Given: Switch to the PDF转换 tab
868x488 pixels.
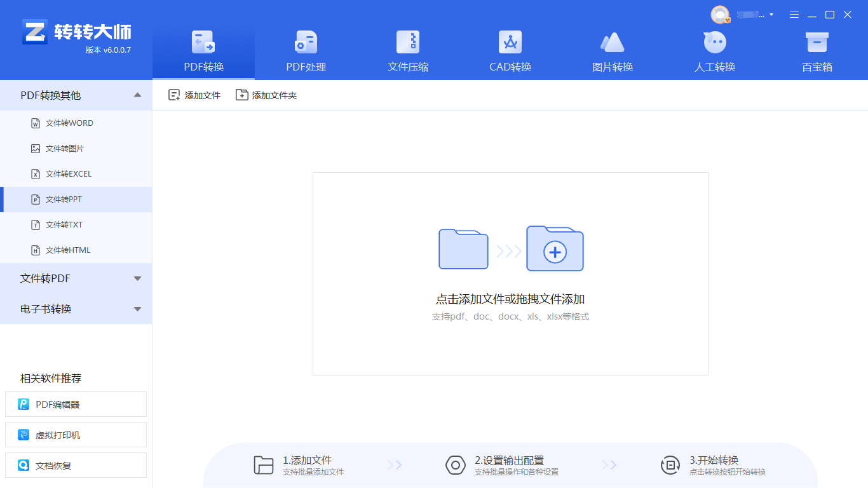Looking at the screenshot, I should coord(203,51).
